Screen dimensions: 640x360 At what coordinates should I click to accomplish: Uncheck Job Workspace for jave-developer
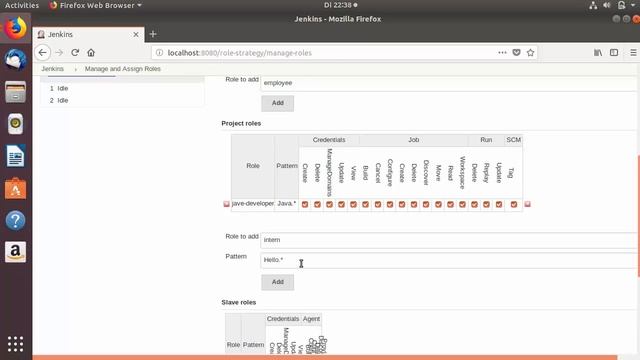click(x=462, y=204)
